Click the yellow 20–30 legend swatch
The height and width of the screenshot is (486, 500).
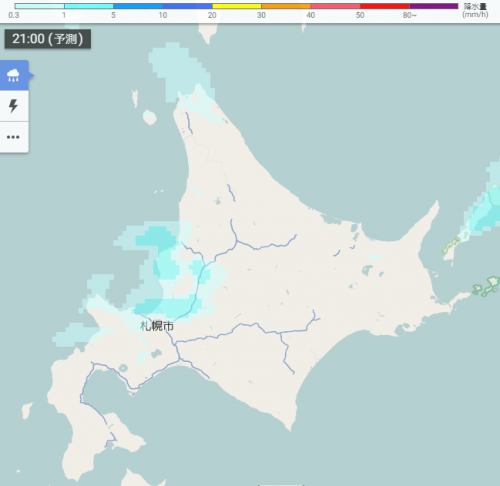tap(237, 6)
